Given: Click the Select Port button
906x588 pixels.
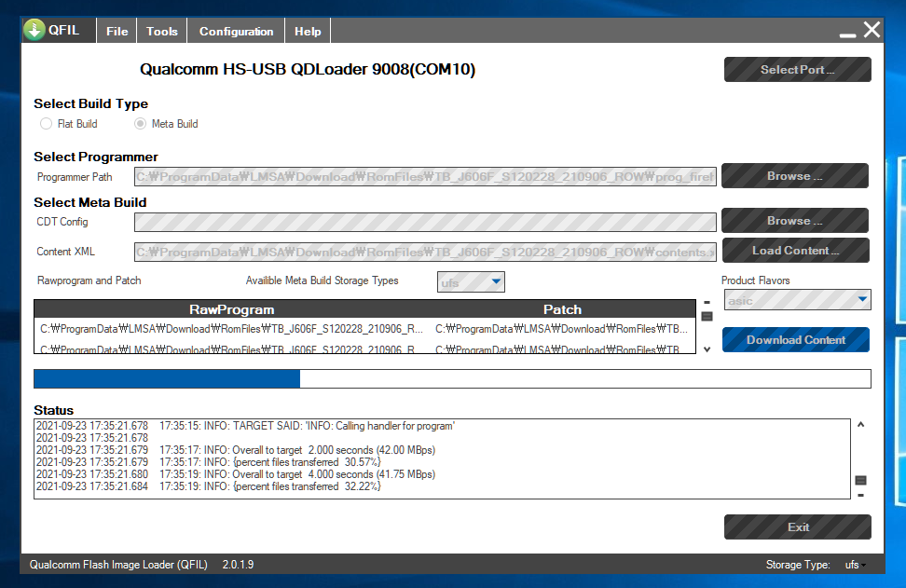Looking at the screenshot, I should click(x=797, y=69).
